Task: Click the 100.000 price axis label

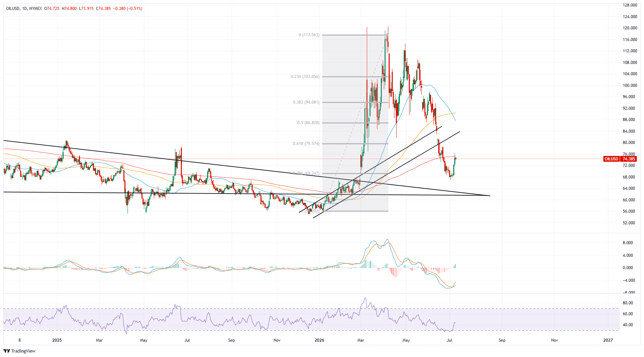Action: click(x=630, y=85)
